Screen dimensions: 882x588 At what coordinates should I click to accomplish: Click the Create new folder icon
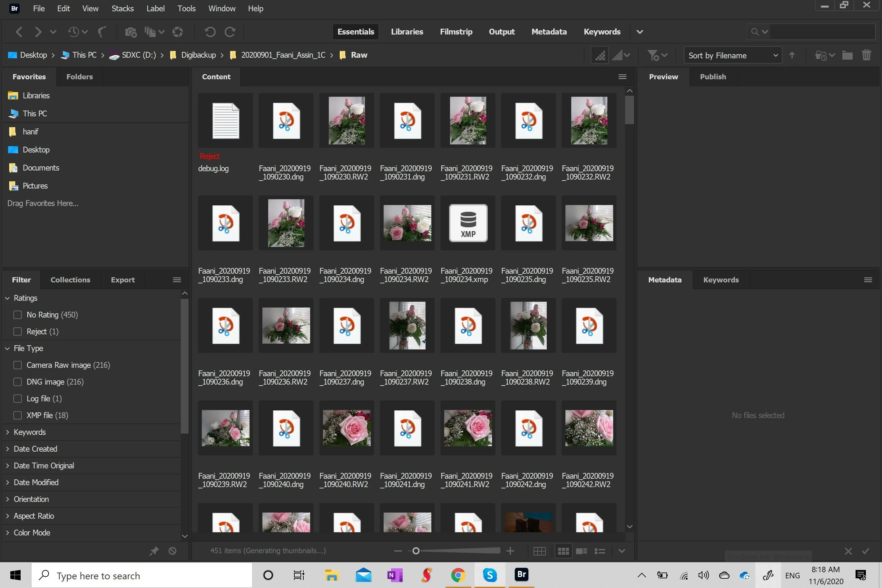tap(847, 55)
